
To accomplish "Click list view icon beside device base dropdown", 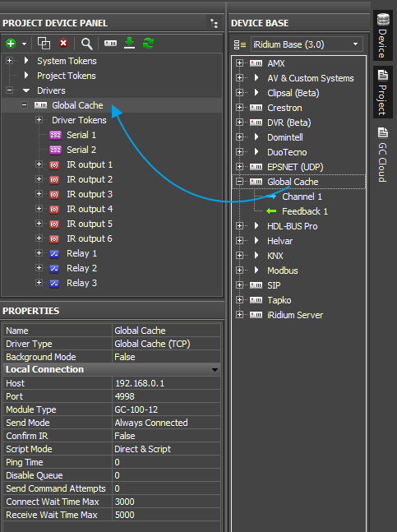I will tap(240, 44).
